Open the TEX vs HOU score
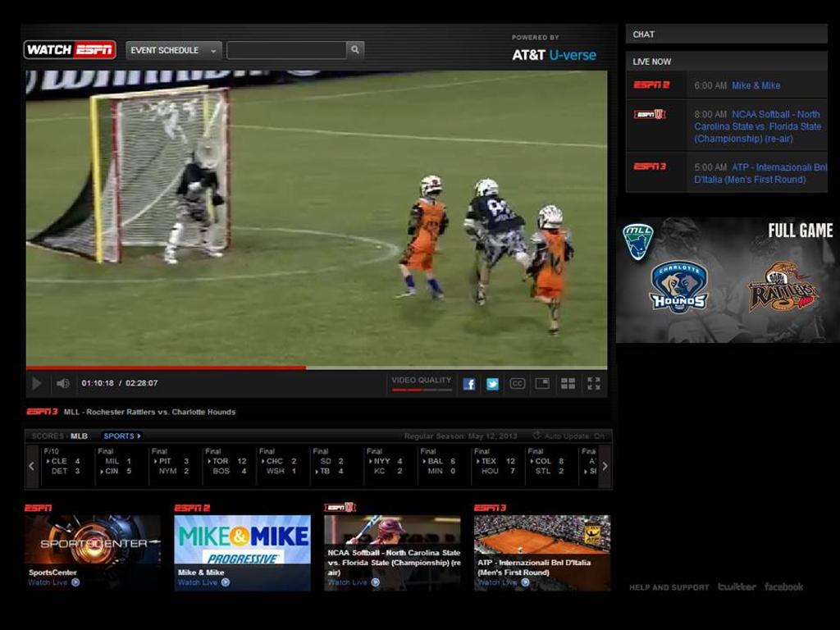The width and height of the screenshot is (840, 630). coord(495,462)
